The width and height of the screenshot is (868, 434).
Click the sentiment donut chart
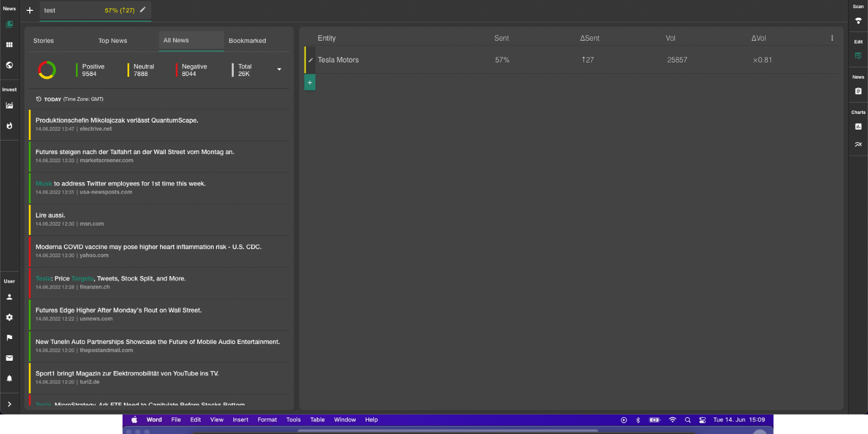[47, 70]
